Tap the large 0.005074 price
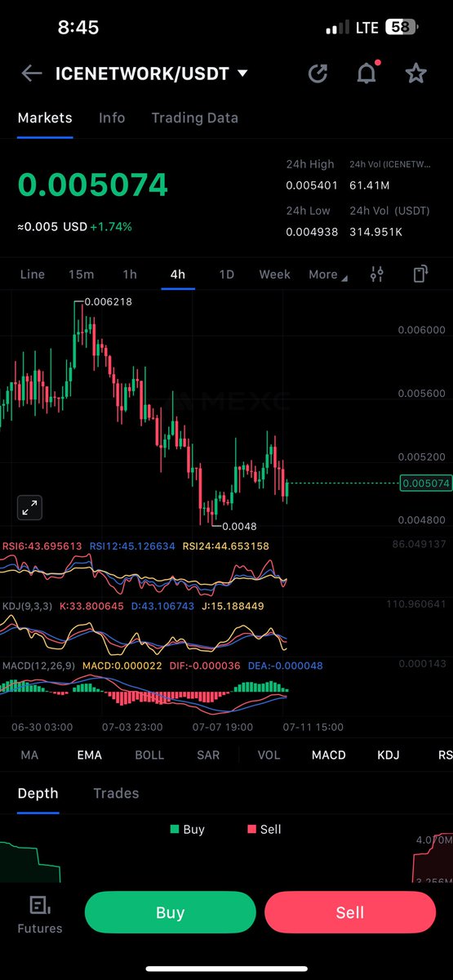Screen dimensions: 453x980 click(93, 185)
